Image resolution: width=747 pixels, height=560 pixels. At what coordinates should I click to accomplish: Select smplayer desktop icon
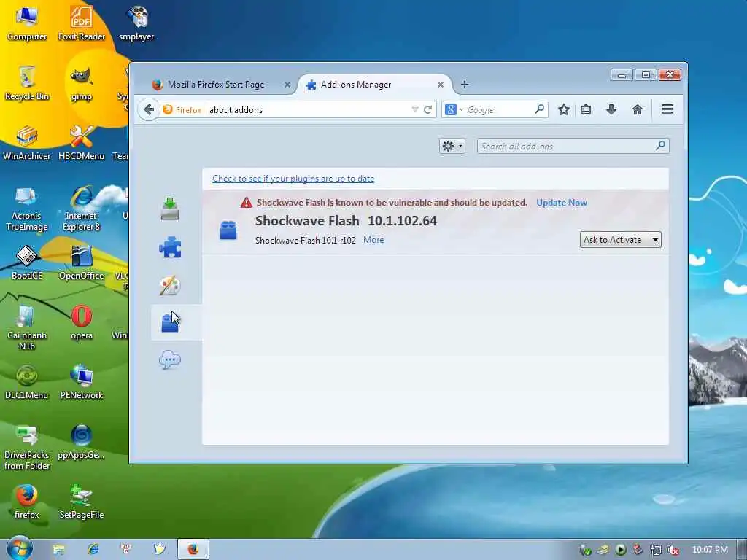(136, 23)
